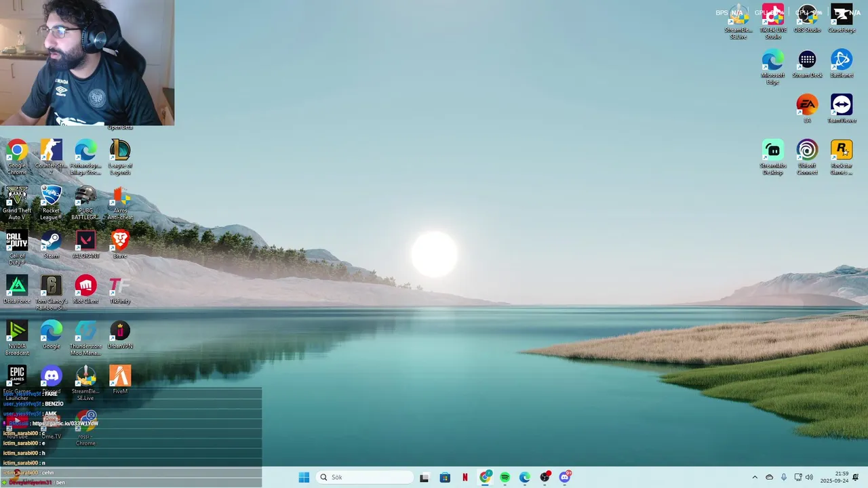Click the microphone tray icon
This screenshot has height=488, width=868.
pos(784,478)
